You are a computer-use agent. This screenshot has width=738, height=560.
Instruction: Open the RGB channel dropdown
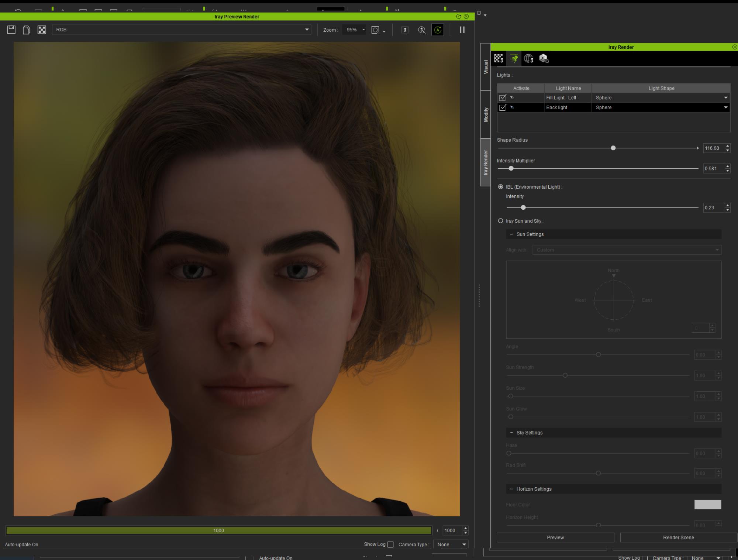(x=182, y=30)
